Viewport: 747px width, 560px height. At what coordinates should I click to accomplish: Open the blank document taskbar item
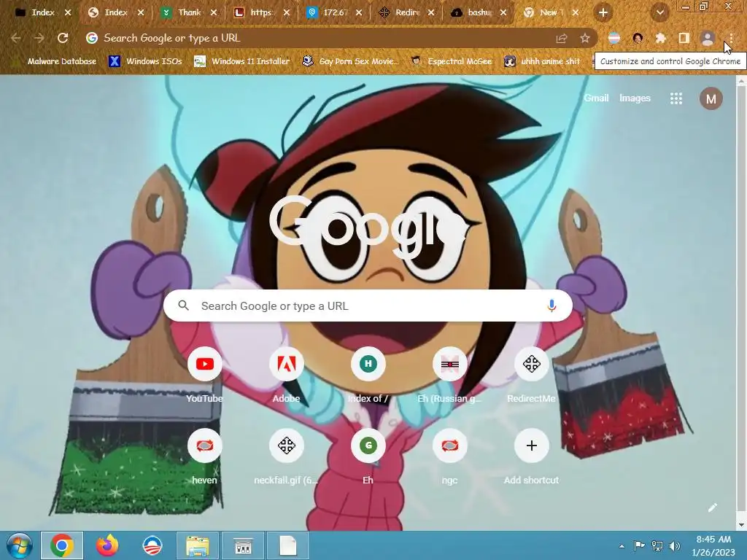click(288, 545)
